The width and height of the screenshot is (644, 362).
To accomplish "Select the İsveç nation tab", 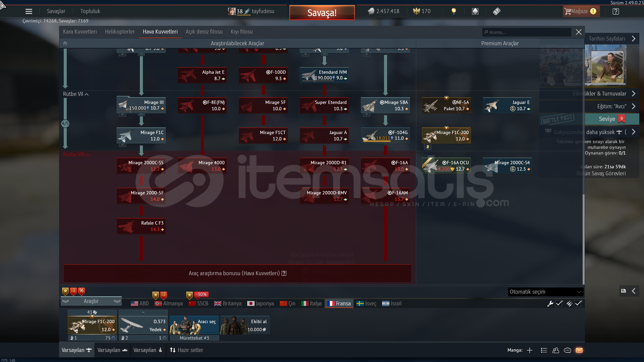I will tap(366, 303).
